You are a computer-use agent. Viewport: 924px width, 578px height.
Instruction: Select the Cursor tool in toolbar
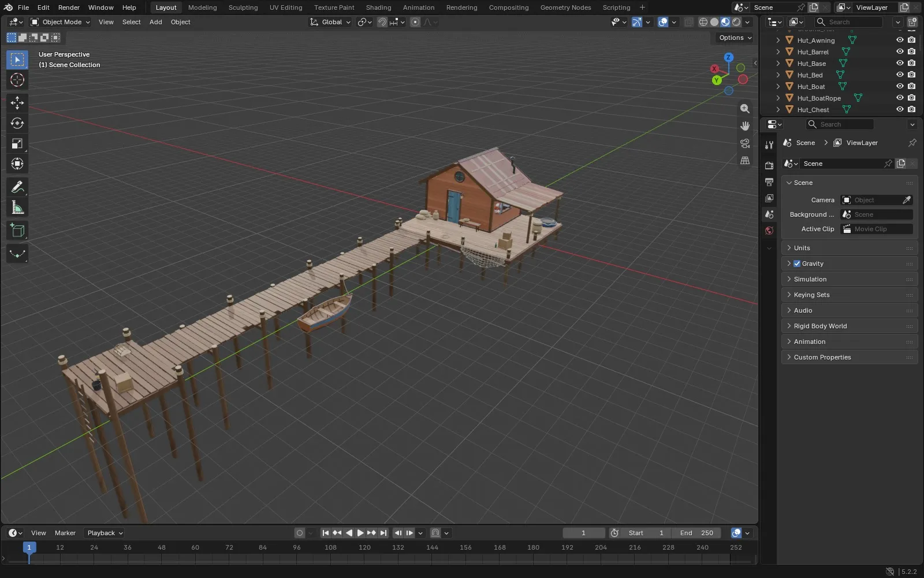17,80
